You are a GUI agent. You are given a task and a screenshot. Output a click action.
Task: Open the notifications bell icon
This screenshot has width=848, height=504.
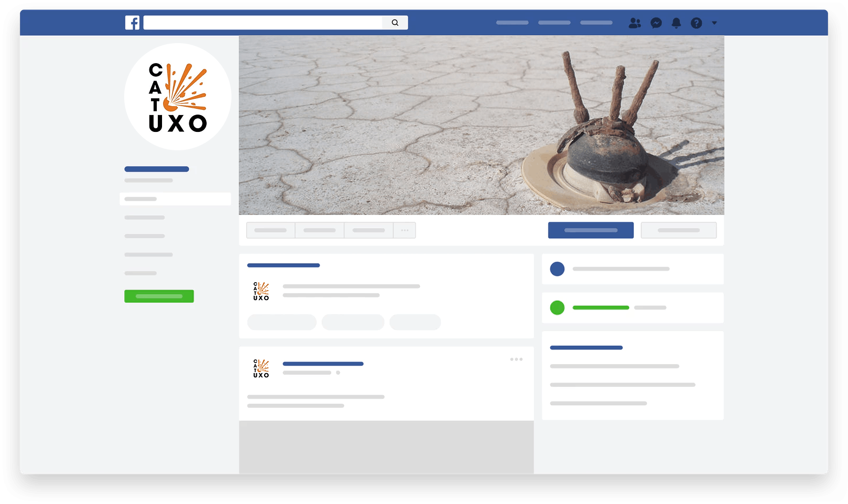click(x=676, y=23)
